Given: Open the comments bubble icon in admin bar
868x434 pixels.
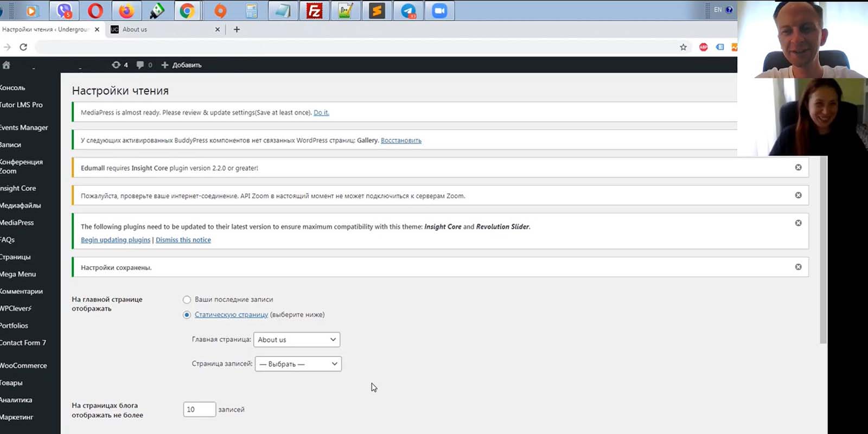Looking at the screenshot, I should tap(144, 65).
